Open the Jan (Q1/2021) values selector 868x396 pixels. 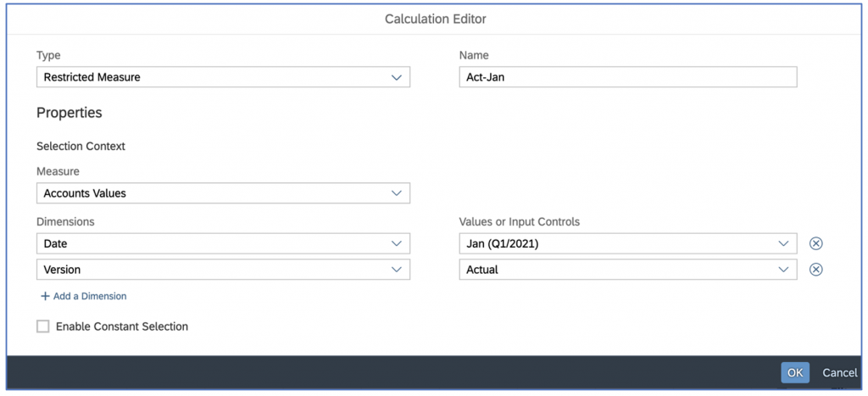pyautogui.click(x=628, y=243)
